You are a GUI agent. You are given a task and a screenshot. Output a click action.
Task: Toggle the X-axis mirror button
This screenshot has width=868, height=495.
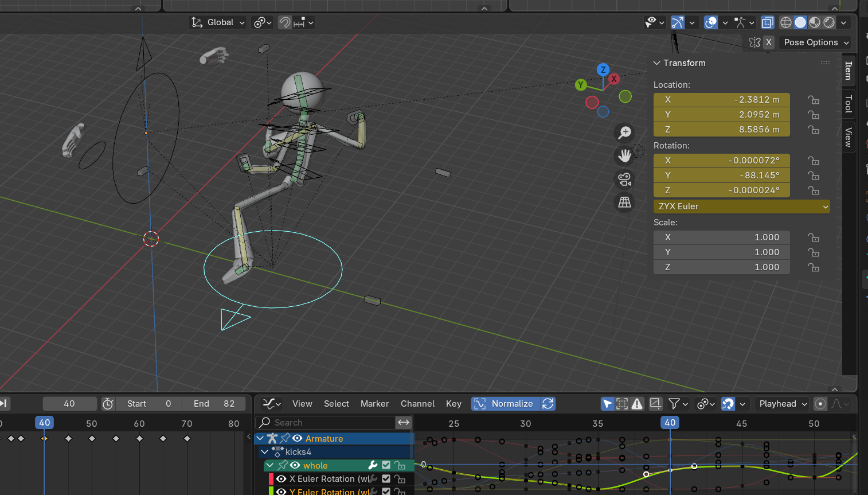[769, 42]
